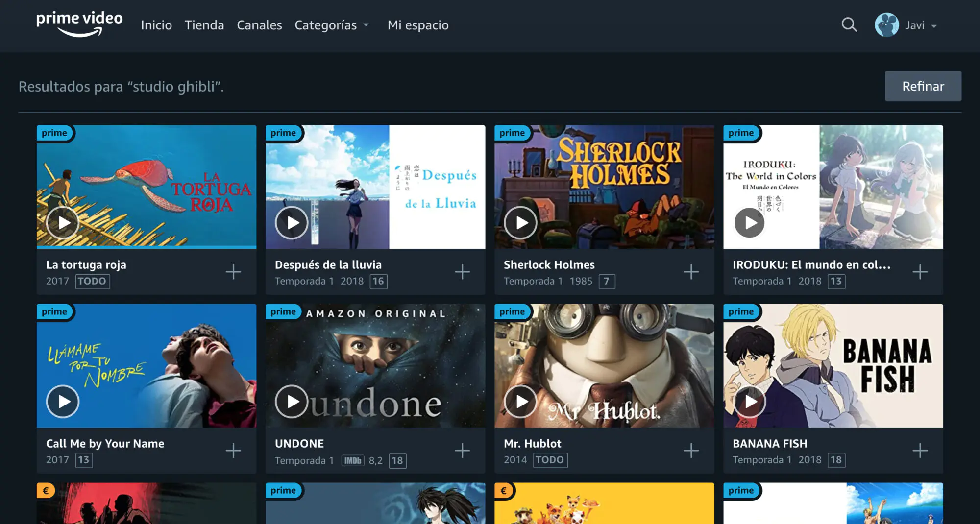This screenshot has width=980, height=524.
Task: Play BANANA FISH
Action: (749, 402)
